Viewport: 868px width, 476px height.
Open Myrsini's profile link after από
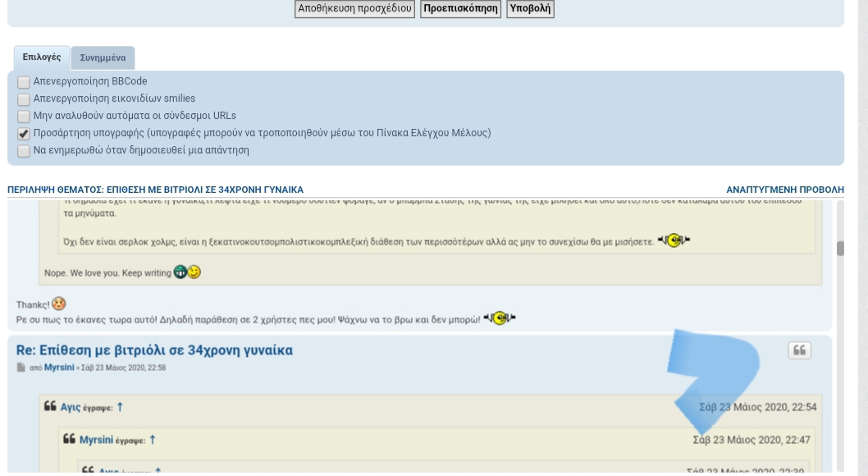point(59,368)
